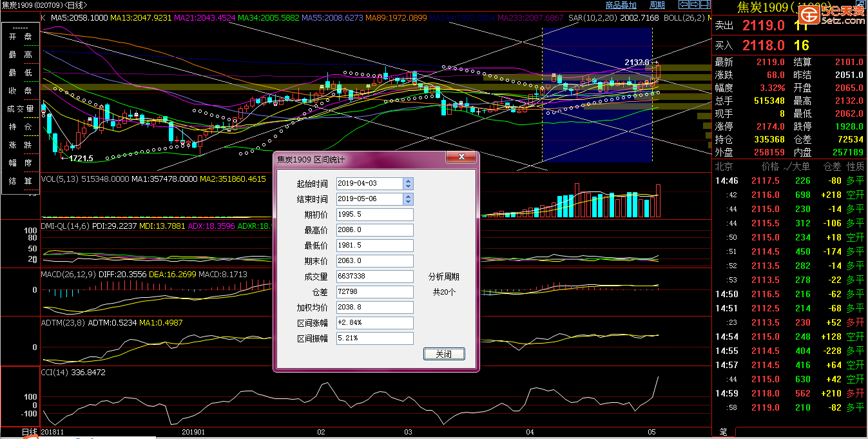
Task: Click the 区间振幅 value field
Action: coord(374,338)
